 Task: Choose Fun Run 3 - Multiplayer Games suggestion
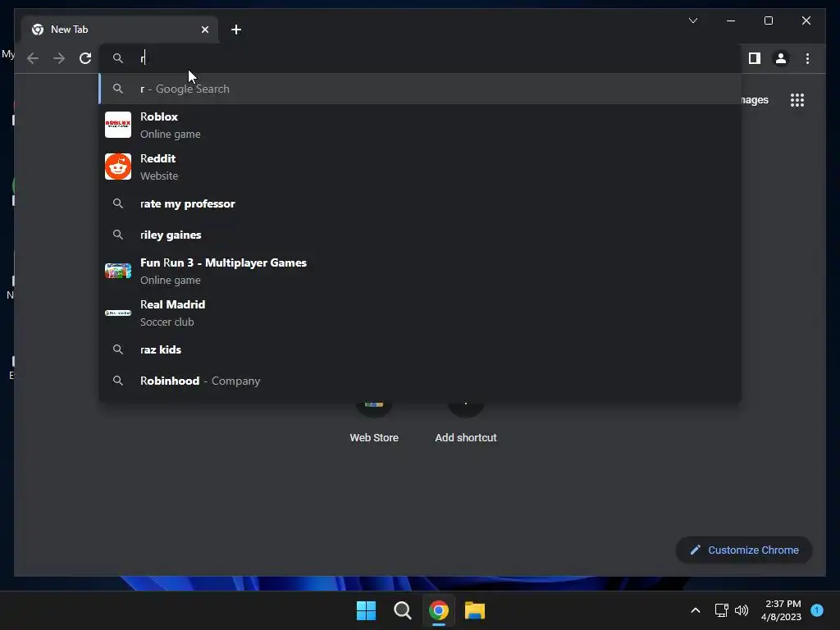click(x=421, y=271)
